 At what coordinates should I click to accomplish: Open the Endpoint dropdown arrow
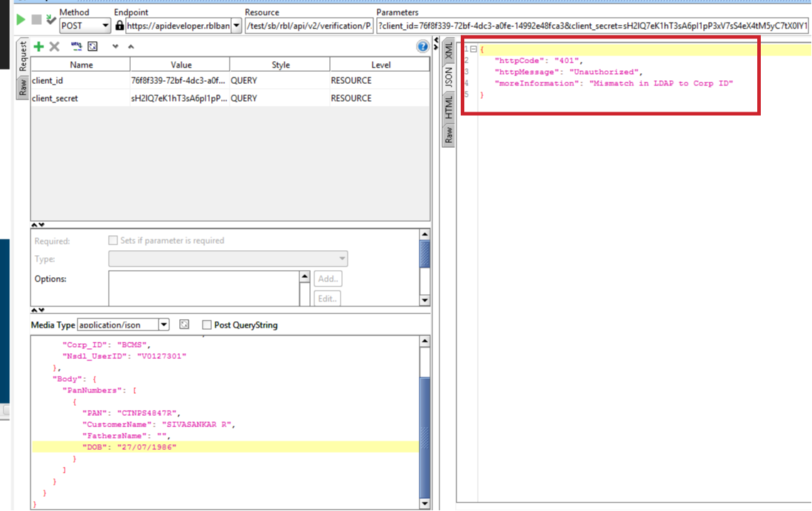click(x=236, y=26)
